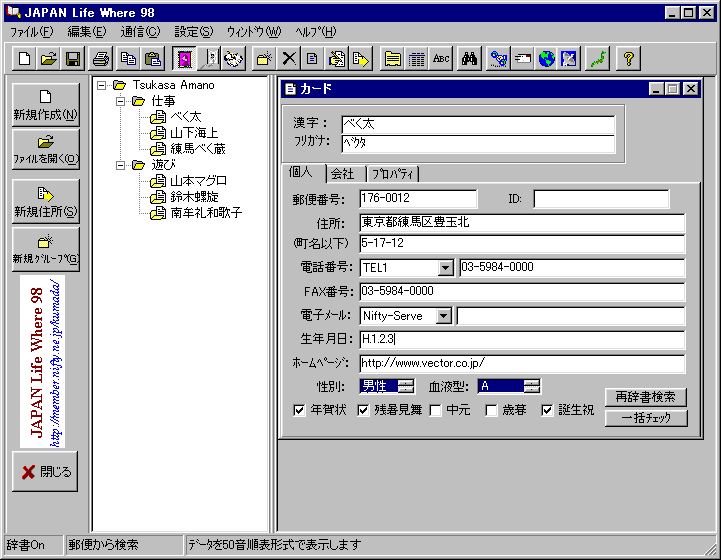Click the 閉じる button
This screenshot has width=721, height=560.
click(x=45, y=471)
